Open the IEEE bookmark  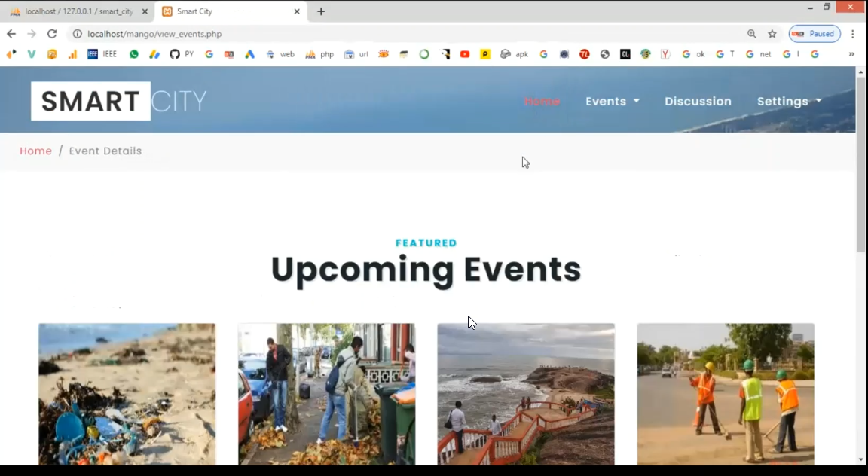[x=102, y=54]
